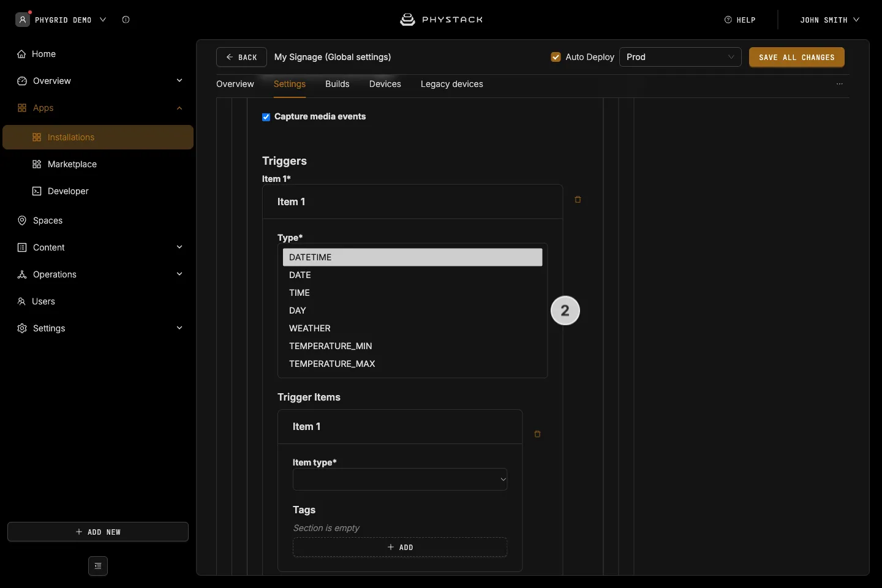The width and height of the screenshot is (882, 588).
Task: Expand the Operations sidebar section
Action: (x=179, y=274)
